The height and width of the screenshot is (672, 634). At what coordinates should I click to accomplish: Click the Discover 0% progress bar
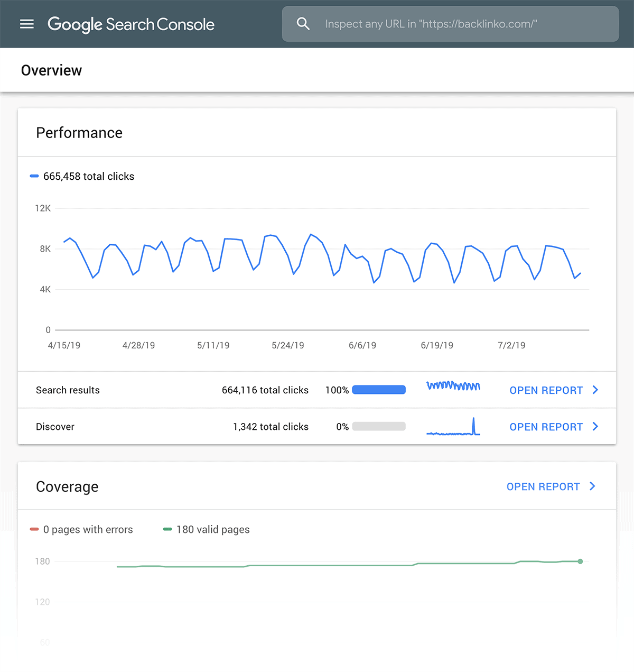pyautogui.click(x=379, y=426)
